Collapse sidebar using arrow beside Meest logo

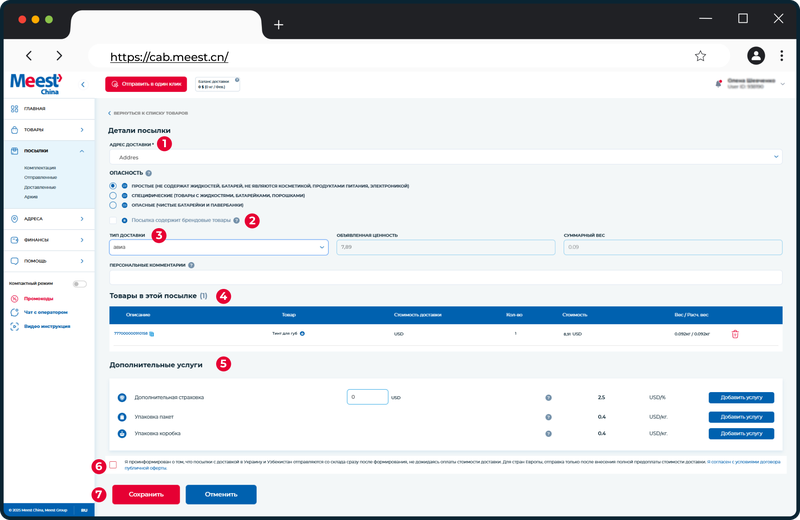click(x=83, y=85)
